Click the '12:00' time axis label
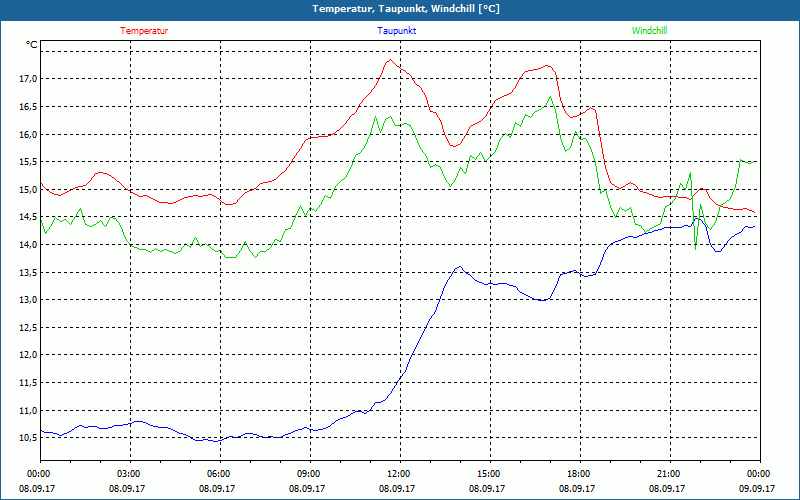 pos(397,474)
